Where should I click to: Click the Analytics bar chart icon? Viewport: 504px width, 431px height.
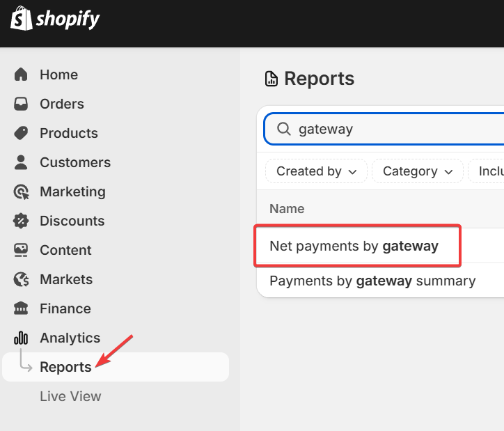(x=21, y=338)
